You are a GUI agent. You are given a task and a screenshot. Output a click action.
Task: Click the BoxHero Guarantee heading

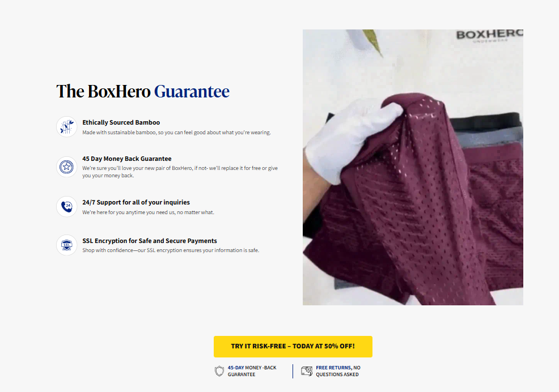click(x=143, y=91)
